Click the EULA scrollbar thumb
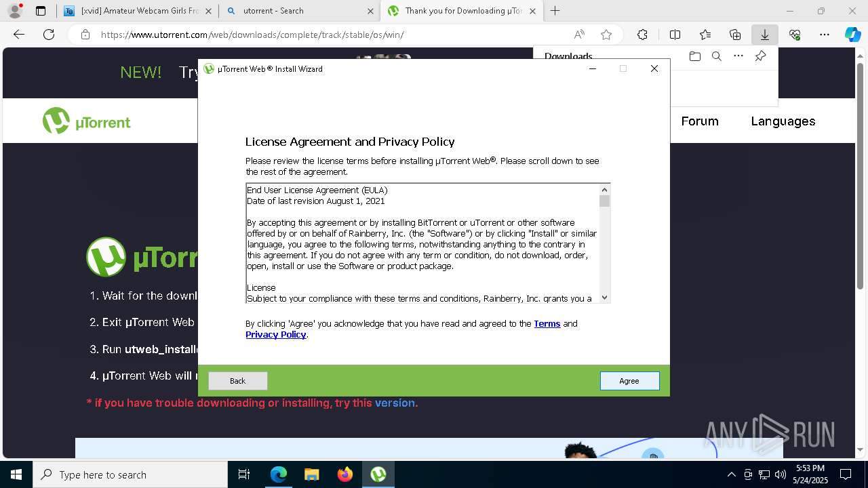Screen dimensions: 868x488 coord(605,201)
